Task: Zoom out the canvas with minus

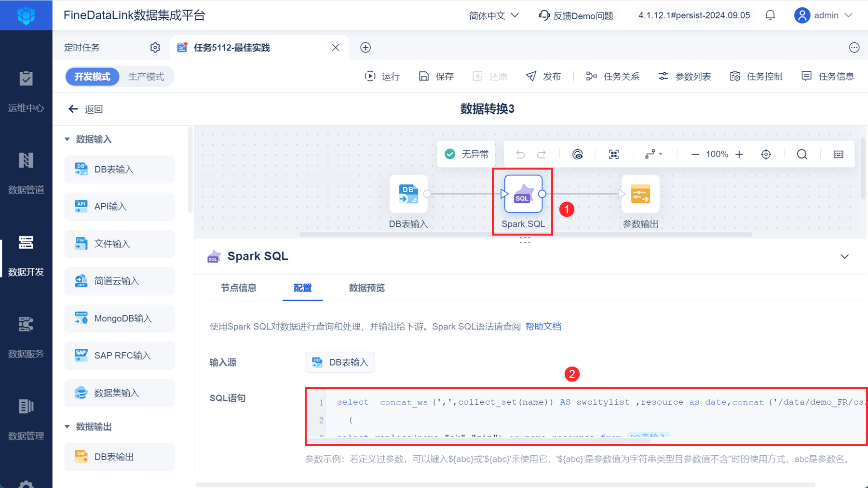Action: (695, 154)
